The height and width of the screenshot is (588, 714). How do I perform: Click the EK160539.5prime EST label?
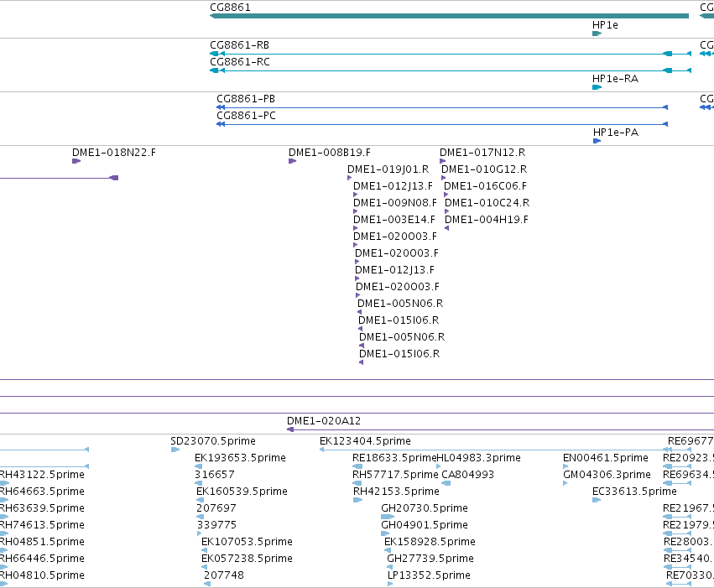point(242,492)
